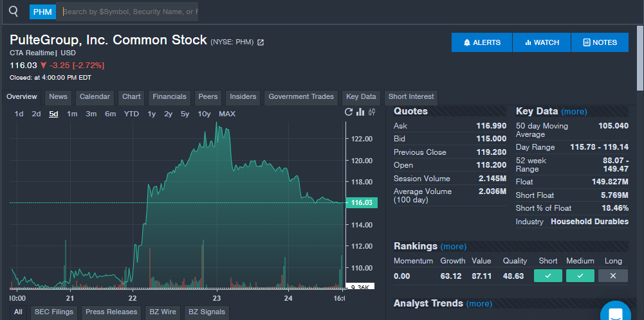644x320 pixels.
Task: Select the PHM ticker tag
Action: point(42,12)
